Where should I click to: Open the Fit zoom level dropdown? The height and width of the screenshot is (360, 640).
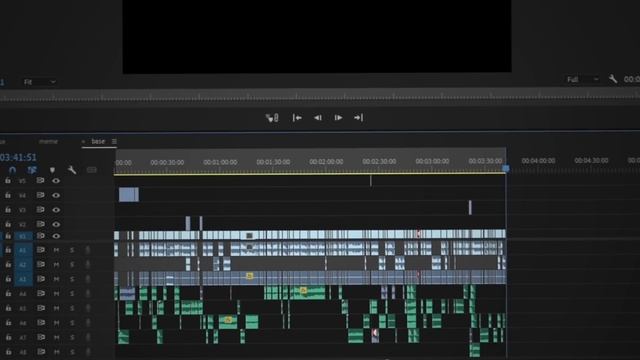tap(39, 82)
